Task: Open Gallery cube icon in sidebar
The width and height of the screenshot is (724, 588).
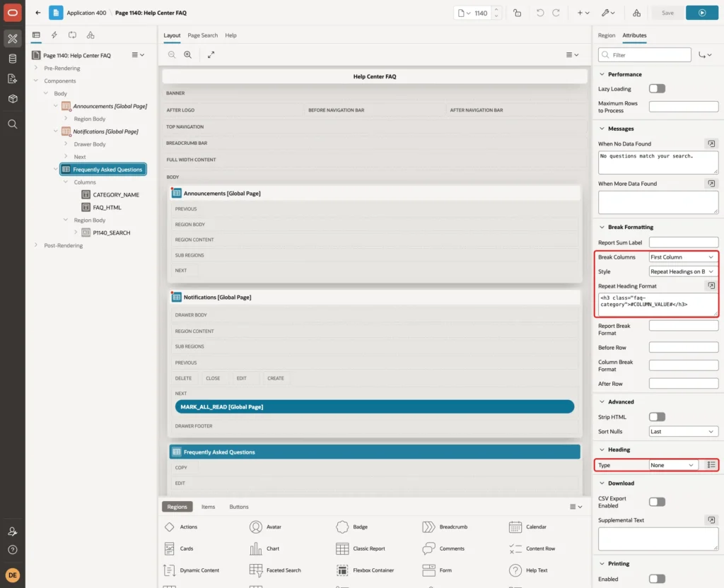Action: [13, 99]
